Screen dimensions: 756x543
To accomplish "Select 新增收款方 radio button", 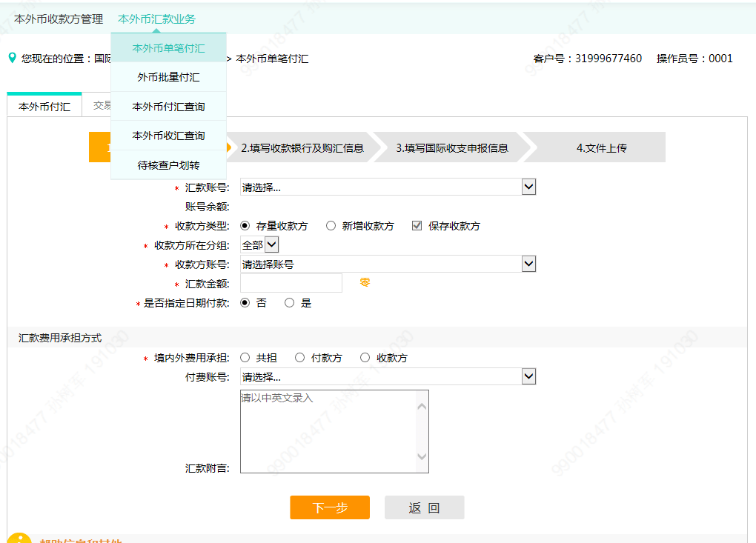I will click(331, 225).
